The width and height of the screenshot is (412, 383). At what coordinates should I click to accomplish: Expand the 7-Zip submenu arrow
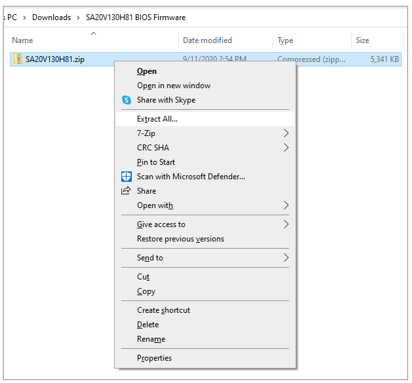coord(286,133)
